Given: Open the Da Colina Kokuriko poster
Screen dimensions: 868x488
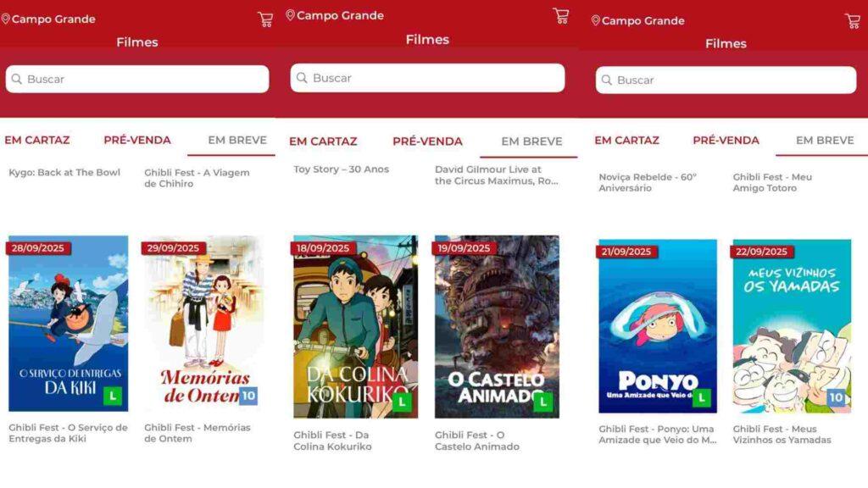Looking at the screenshot, I should pyautogui.click(x=355, y=326).
